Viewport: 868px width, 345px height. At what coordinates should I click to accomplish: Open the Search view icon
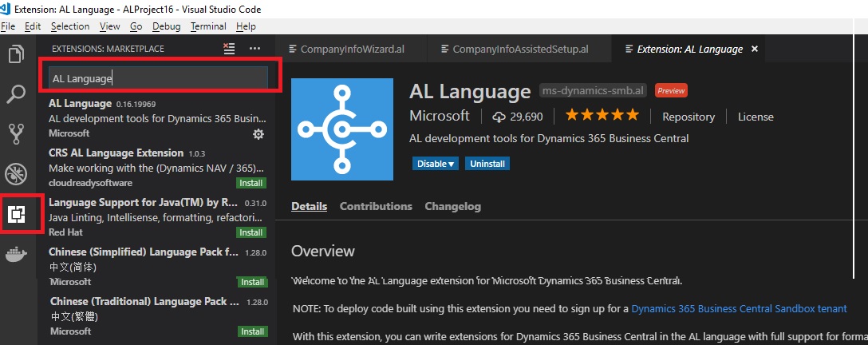tap(16, 95)
